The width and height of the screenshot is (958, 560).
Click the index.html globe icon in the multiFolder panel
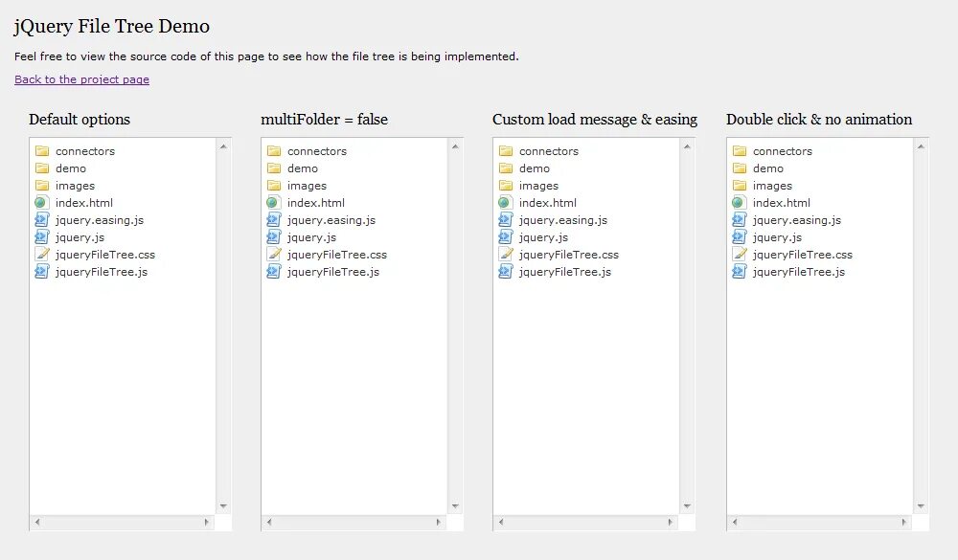(x=273, y=203)
